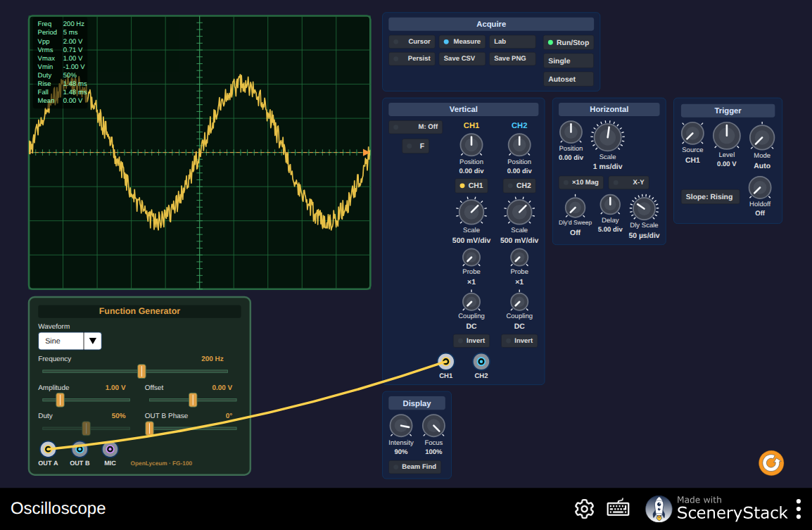
Task: Toggle the Cursor mode
Action: pyautogui.click(x=412, y=42)
